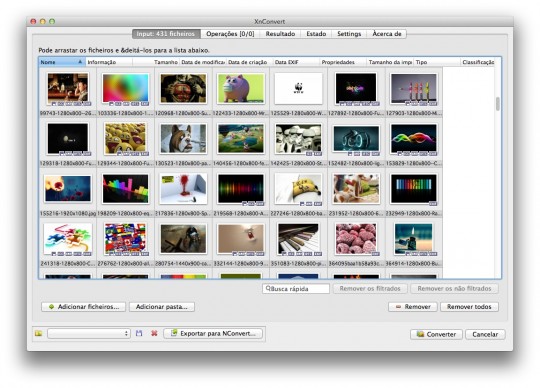This screenshot has width=540, height=388.
Task: Select the Tron light cycle thumbnail 152482-1280x800
Action: [356, 138]
